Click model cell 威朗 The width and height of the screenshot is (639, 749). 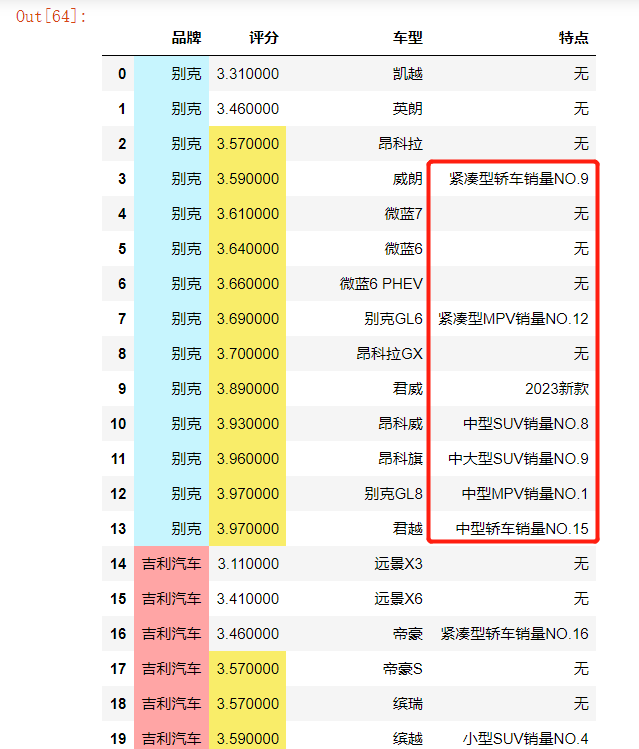click(x=408, y=179)
